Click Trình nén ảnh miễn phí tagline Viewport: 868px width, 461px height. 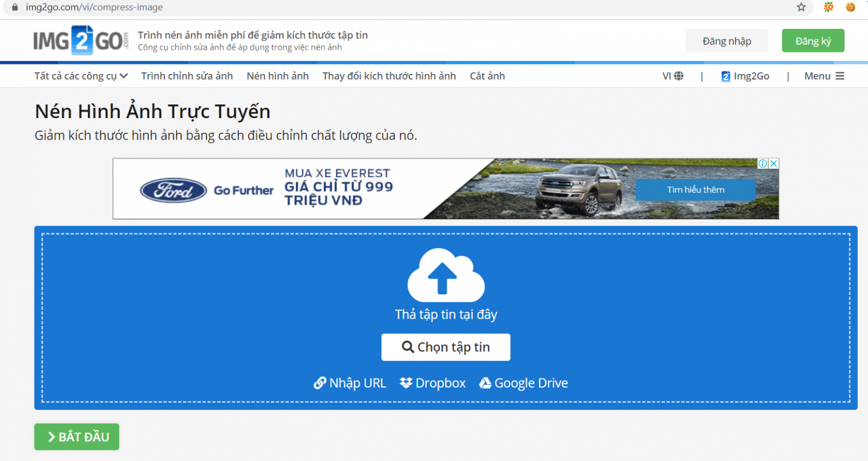(253, 35)
